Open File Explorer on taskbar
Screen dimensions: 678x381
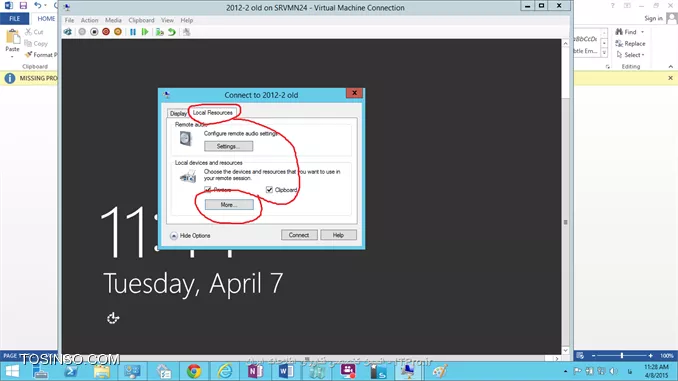tap(102, 371)
